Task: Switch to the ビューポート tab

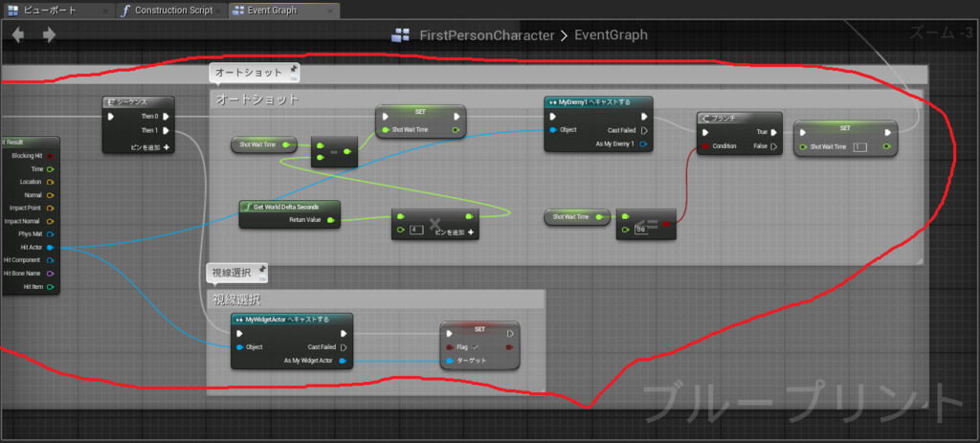Action: [49, 11]
